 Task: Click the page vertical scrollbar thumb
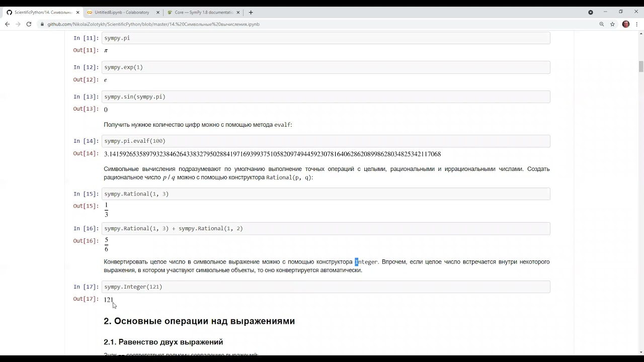click(x=641, y=67)
